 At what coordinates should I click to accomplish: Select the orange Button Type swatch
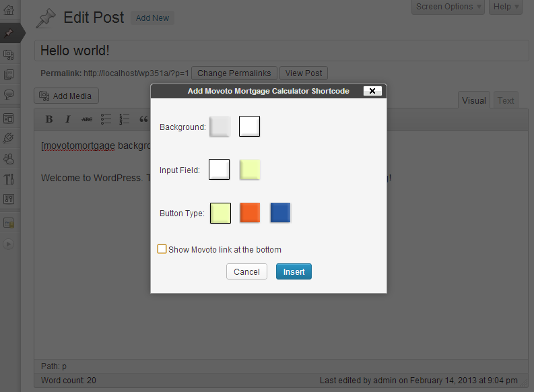point(250,213)
